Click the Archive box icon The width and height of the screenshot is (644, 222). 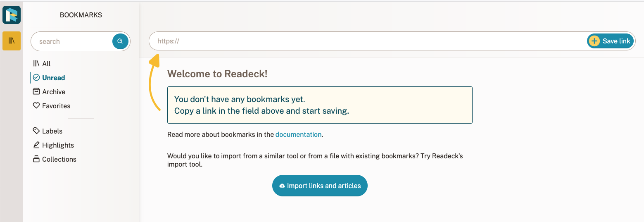coord(36,91)
